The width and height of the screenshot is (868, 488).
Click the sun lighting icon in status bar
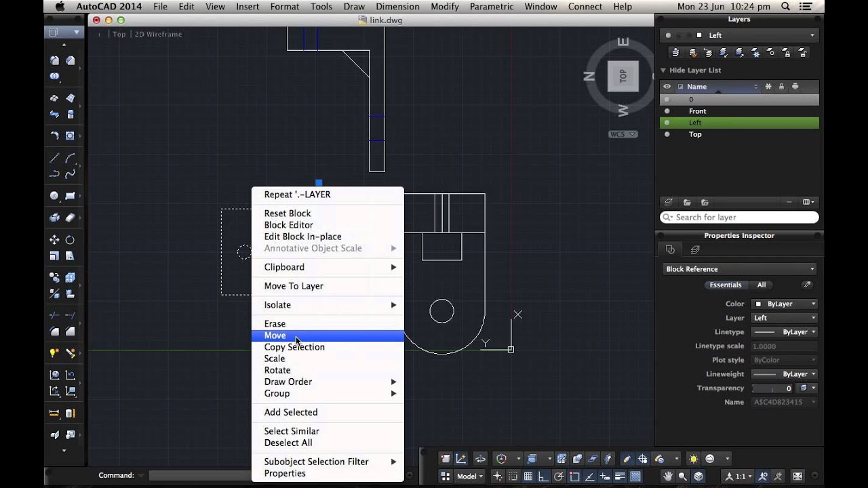(693, 459)
